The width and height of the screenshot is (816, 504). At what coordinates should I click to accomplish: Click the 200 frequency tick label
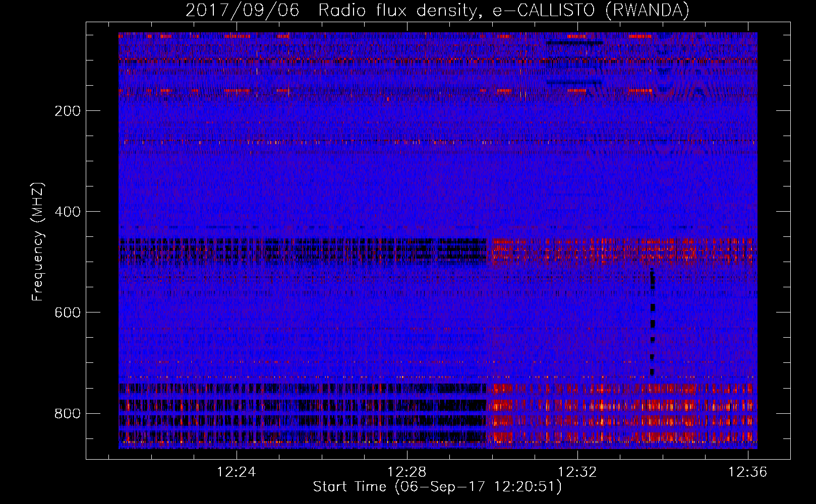tap(68, 111)
